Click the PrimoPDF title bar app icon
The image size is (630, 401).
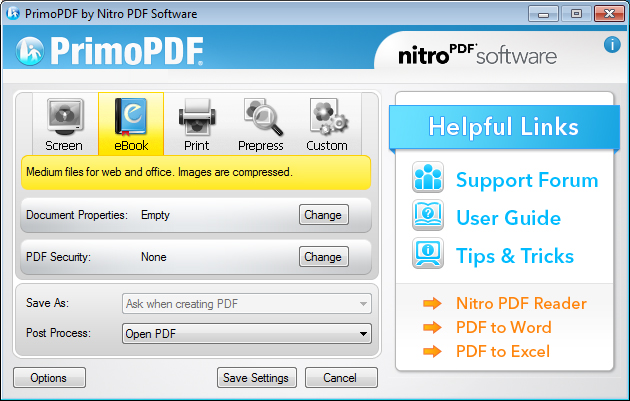tap(13, 13)
